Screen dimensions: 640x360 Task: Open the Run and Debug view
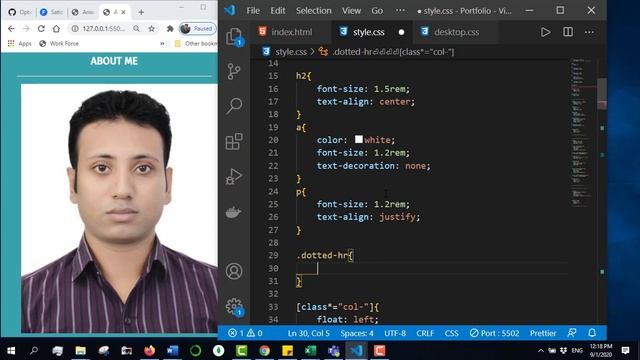click(x=234, y=176)
